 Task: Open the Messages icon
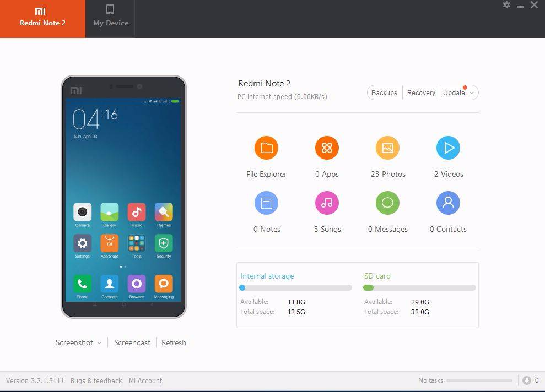coord(387,203)
